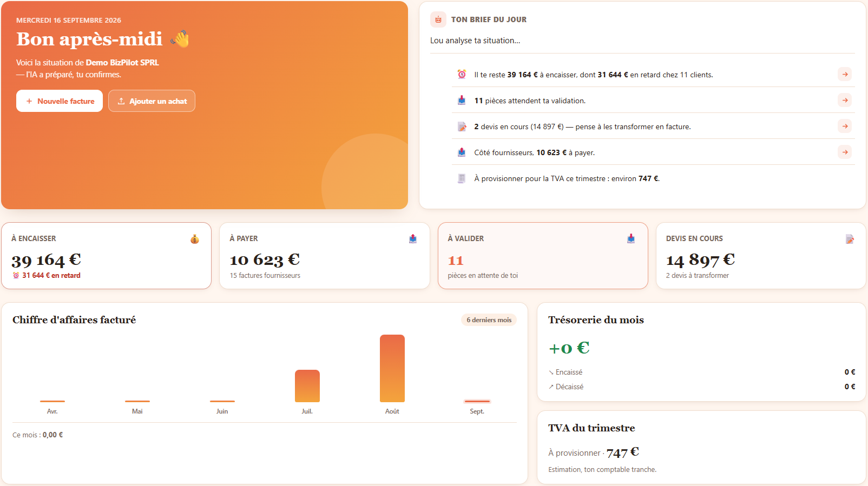
Task: Open the arrow for 39 164 € à encaisser
Action: point(845,74)
